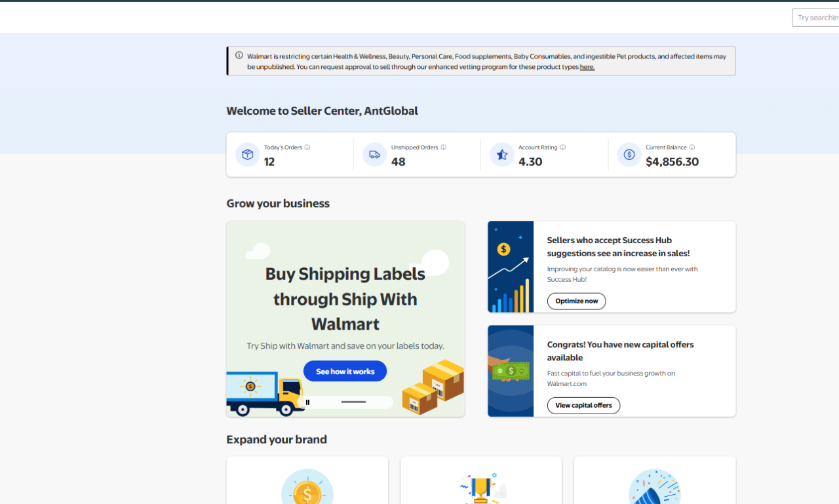Click the gold coin icon under Expand your brand
Image resolution: width=839 pixels, height=504 pixels.
[x=307, y=487]
